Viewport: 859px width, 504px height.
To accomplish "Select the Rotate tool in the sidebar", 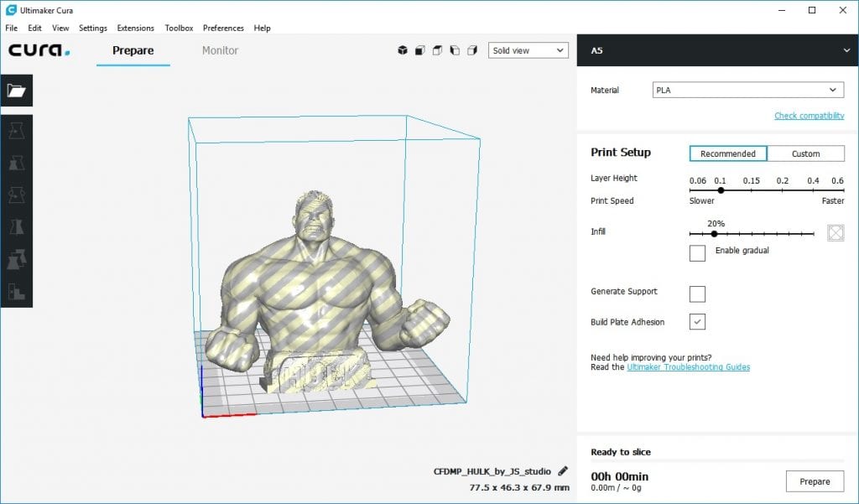I will 17,195.
